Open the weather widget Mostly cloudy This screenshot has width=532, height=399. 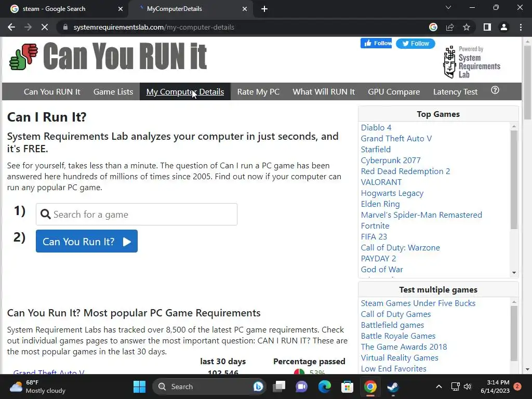(37, 387)
